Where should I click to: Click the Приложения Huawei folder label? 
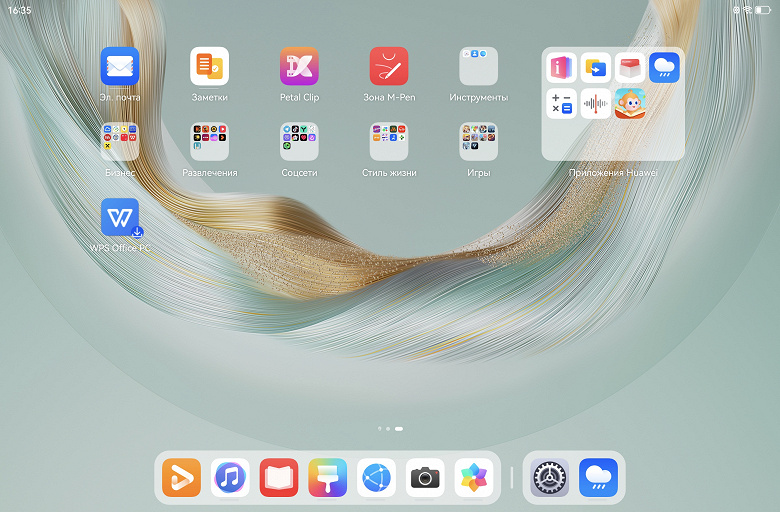[x=613, y=173]
